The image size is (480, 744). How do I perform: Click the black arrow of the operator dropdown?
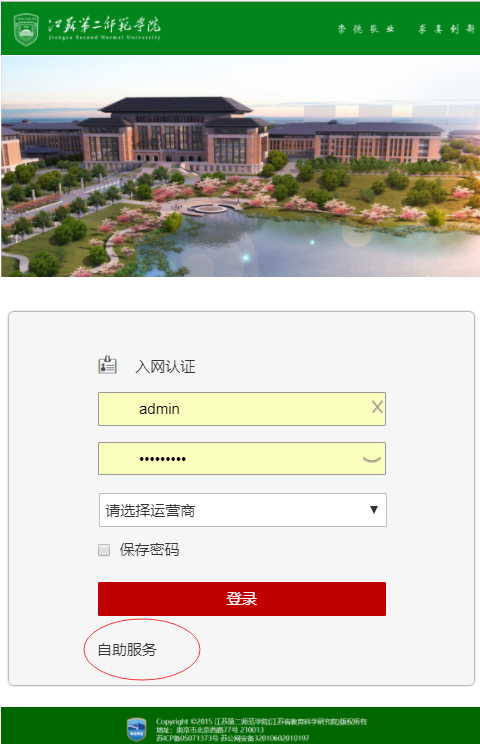[374, 510]
